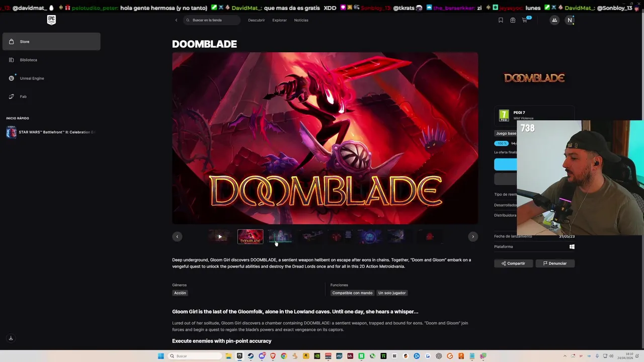This screenshot has width=644, height=362.
Task: Click the PEGI 7 rating badge
Action: click(x=504, y=116)
